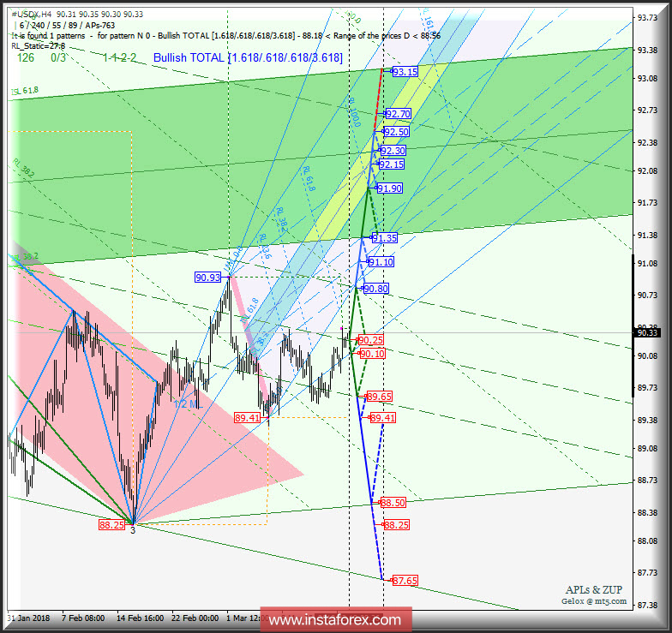This screenshot has height=633, width=672.
Task: Select the 88.50 red price label
Action: pos(393,503)
